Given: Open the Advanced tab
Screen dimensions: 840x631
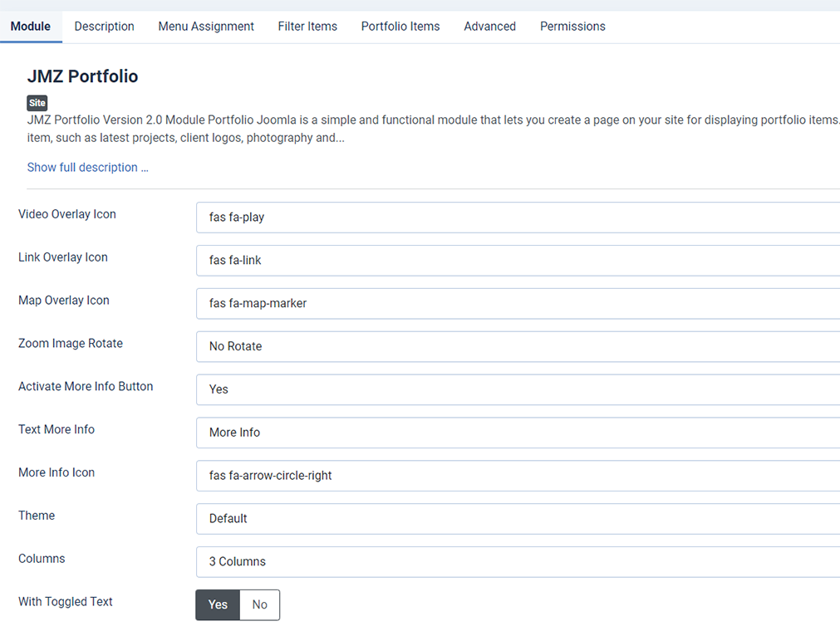Looking at the screenshot, I should 490,27.
